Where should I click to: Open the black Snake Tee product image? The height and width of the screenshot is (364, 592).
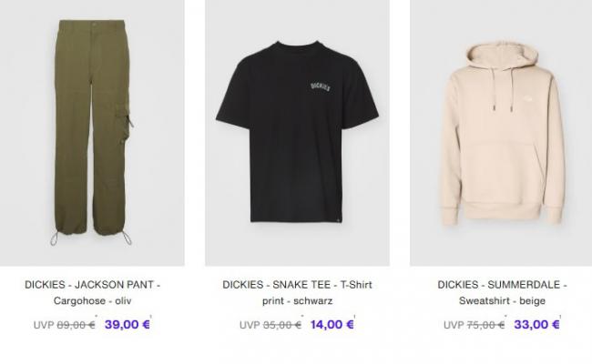297,133
